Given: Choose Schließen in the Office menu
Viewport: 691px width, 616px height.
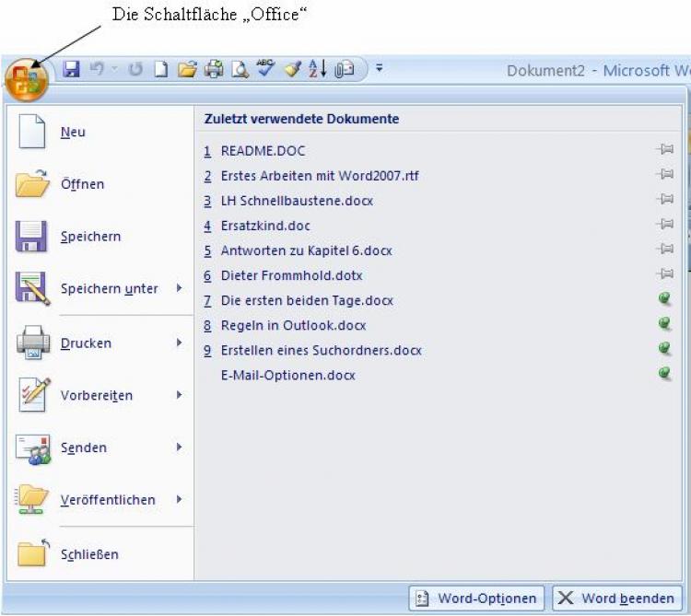Looking at the screenshot, I should tap(89, 554).
